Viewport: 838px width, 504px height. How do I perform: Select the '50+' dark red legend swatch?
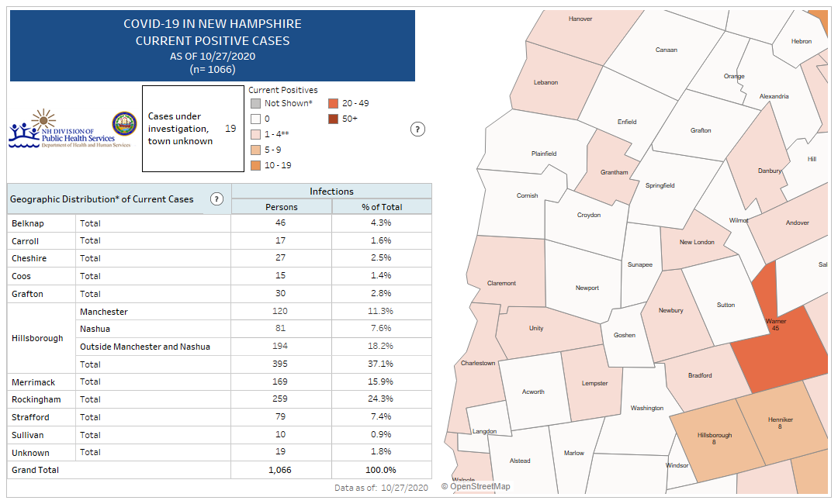(x=332, y=119)
